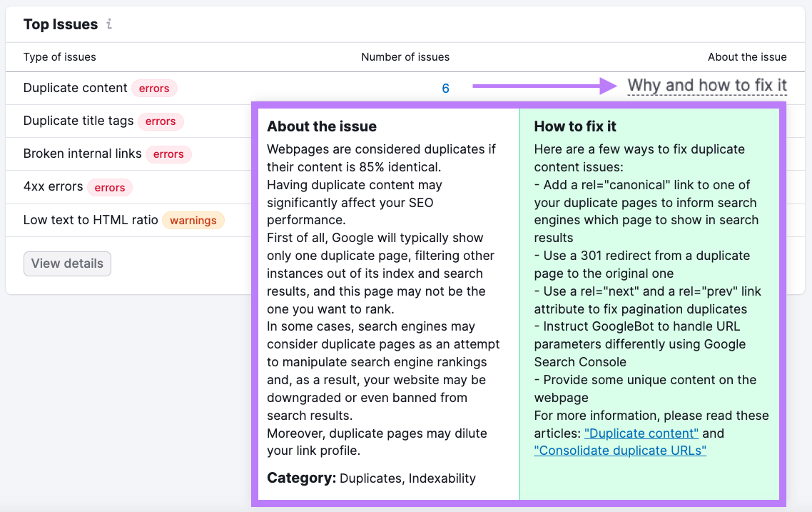Click the View details button
Image resolution: width=812 pixels, height=512 pixels.
click(x=67, y=263)
